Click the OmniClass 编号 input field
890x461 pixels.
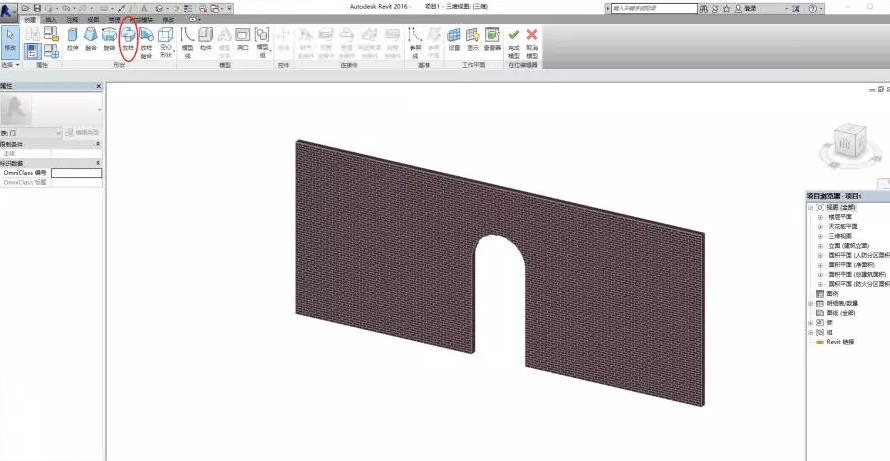point(77,173)
